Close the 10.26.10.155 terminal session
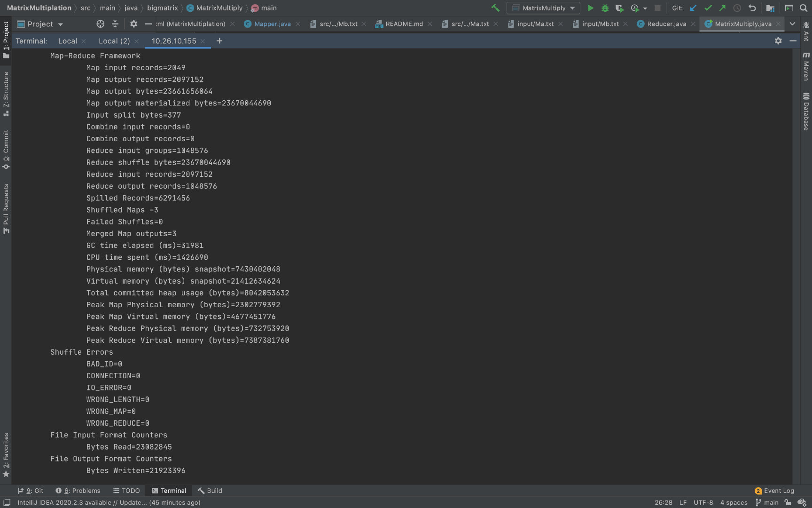Screen dimensions: 812x508 pyautogui.click(x=203, y=41)
